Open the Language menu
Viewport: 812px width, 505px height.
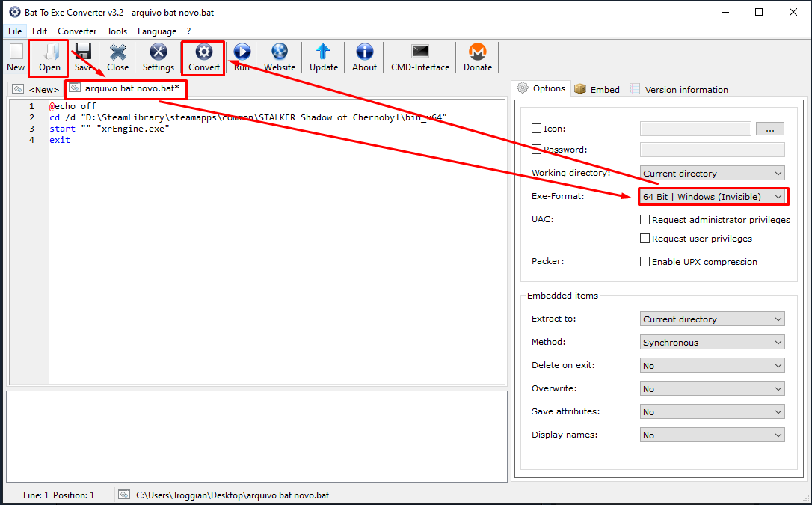pyautogui.click(x=157, y=31)
